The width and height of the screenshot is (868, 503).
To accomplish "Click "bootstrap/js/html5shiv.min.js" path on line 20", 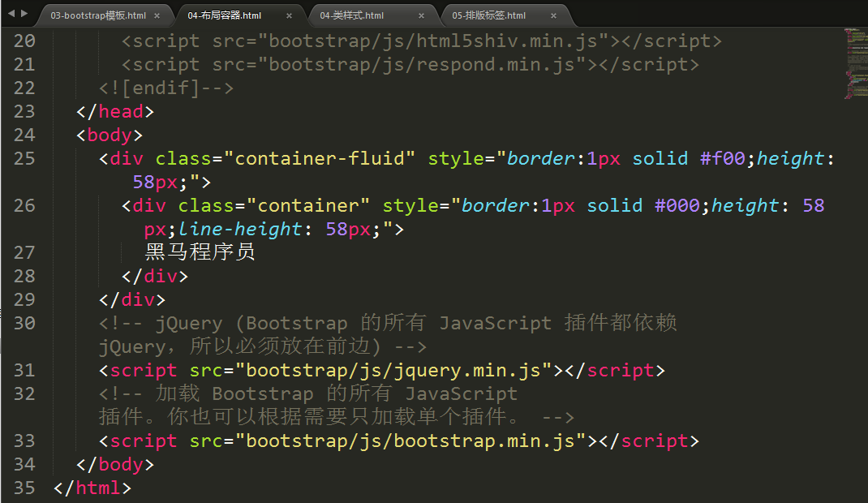I will tap(433, 41).
